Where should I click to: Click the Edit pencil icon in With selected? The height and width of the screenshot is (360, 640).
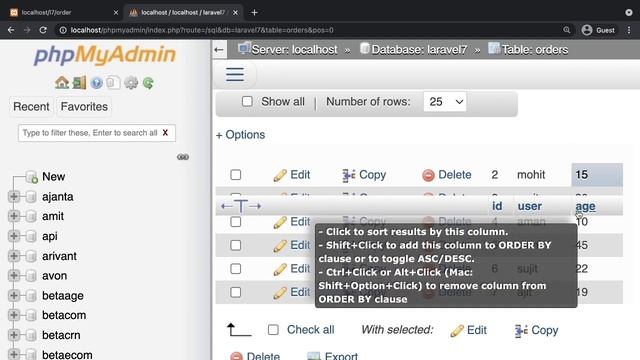coord(457,330)
